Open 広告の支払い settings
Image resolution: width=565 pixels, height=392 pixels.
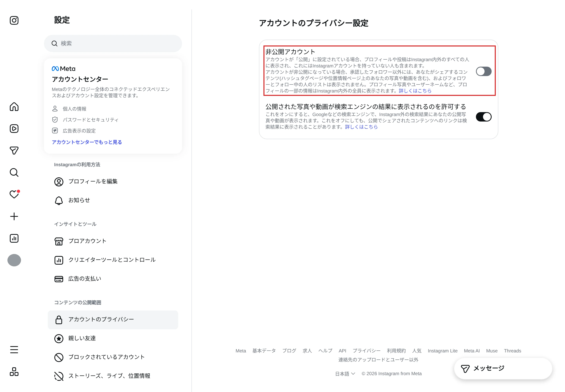tap(113, 279)
